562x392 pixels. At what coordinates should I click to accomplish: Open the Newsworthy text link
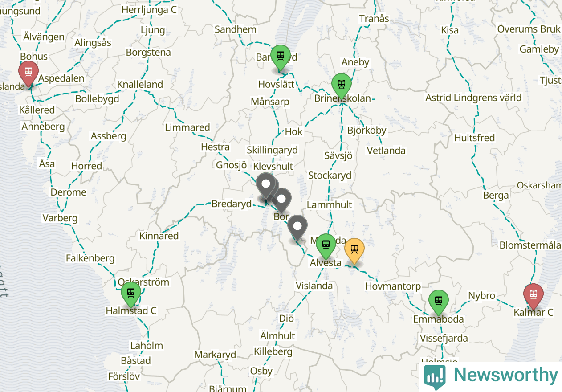point(505,375)
